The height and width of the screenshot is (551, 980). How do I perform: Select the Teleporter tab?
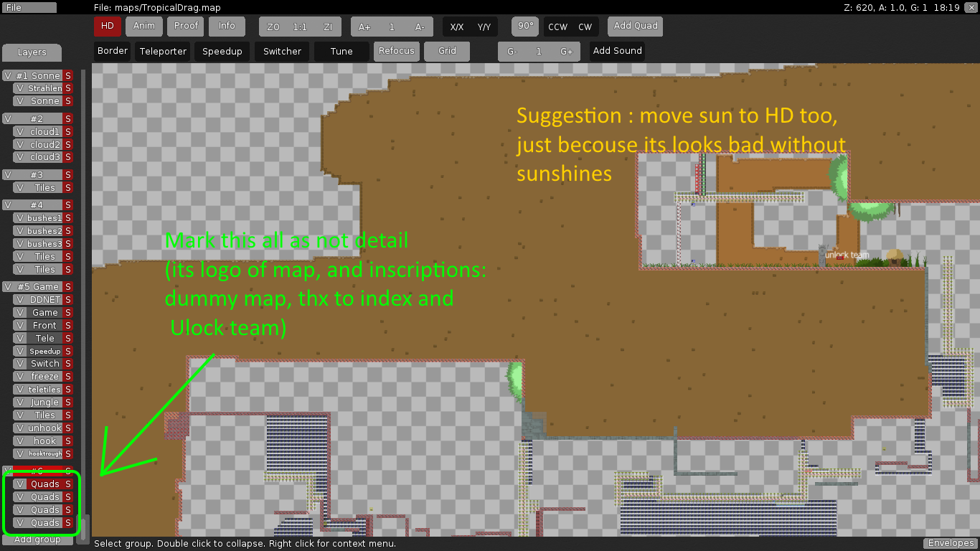tap(162, 51)
